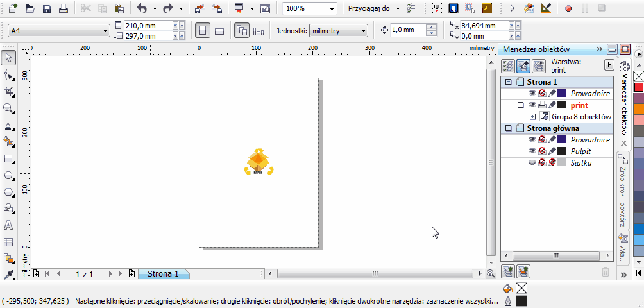
Task: Toggle printing of the print layer
Action: coord(542,105)
